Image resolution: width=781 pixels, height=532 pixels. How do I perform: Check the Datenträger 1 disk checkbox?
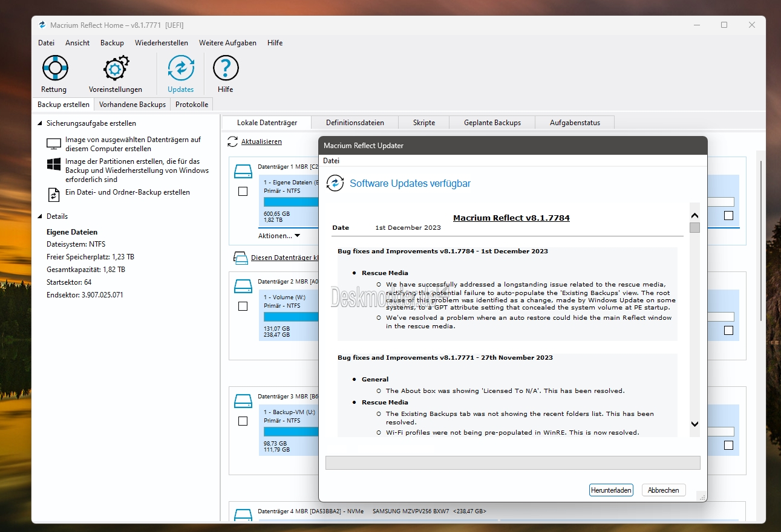click(243, 191)
